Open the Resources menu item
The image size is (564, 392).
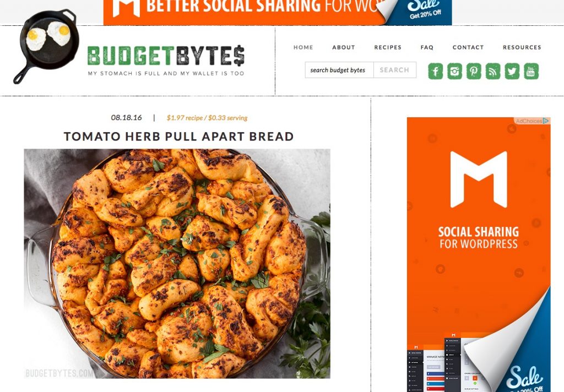click(x=522, y=47)
